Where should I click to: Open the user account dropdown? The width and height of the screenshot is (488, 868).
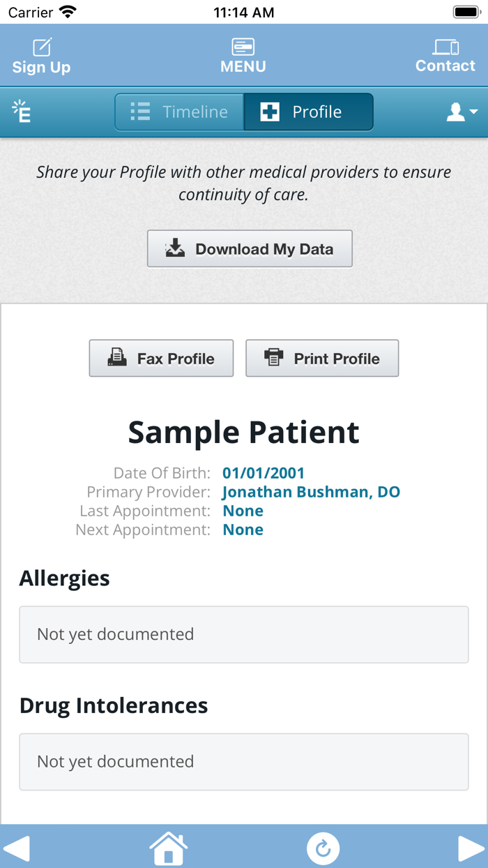(462, 112)
